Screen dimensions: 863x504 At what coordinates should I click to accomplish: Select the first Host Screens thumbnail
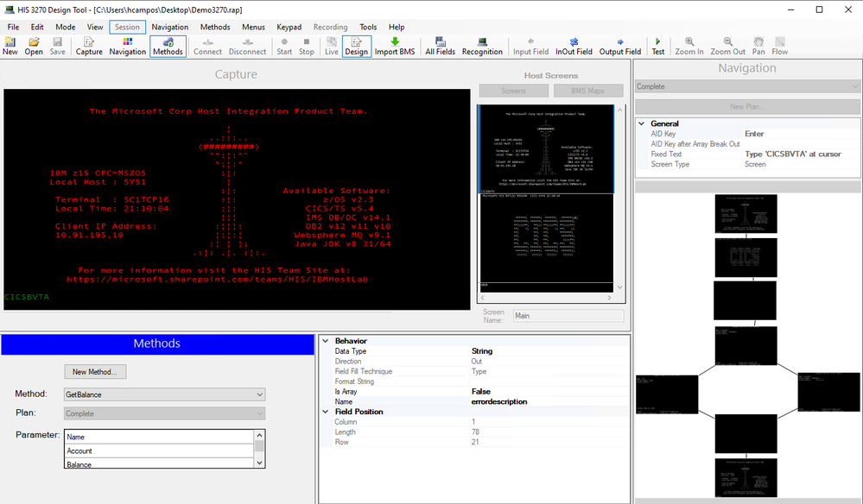coord(547,148)
